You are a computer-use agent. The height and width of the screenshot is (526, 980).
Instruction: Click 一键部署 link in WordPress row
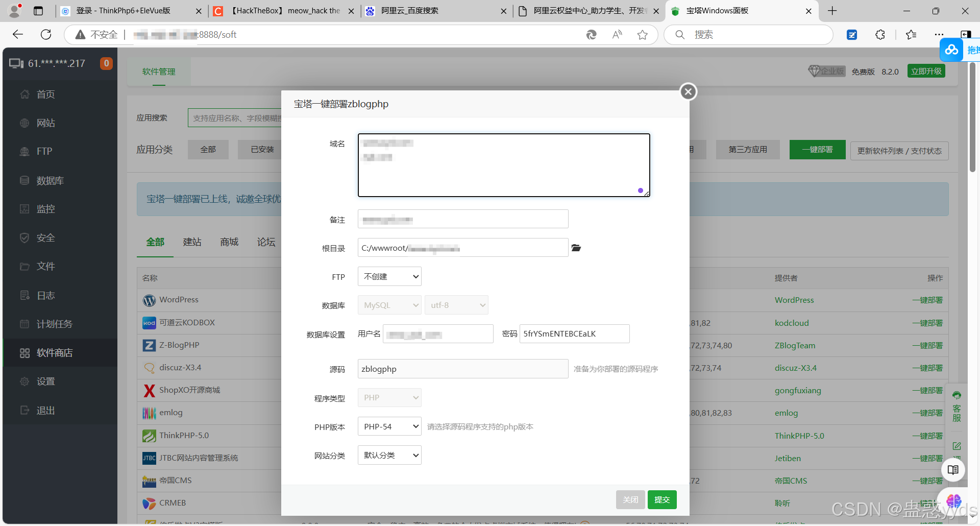click(x=927, y=300)
